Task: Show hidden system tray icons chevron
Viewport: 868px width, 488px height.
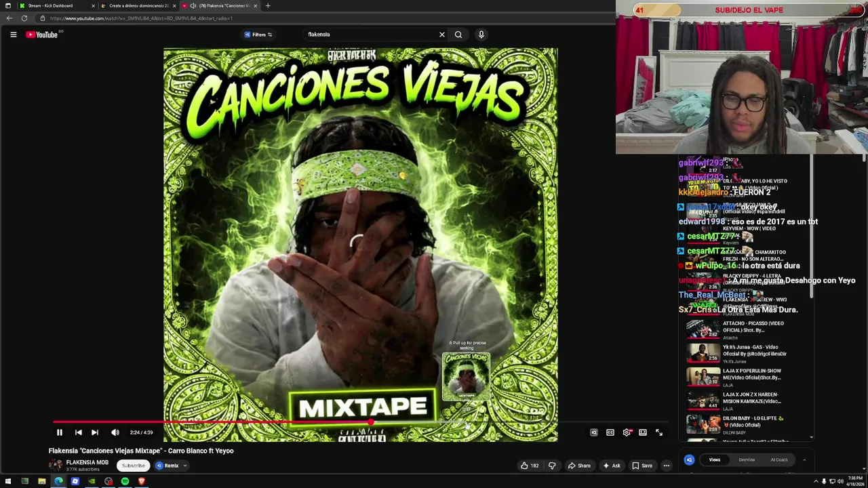Action: click(816, 481)
